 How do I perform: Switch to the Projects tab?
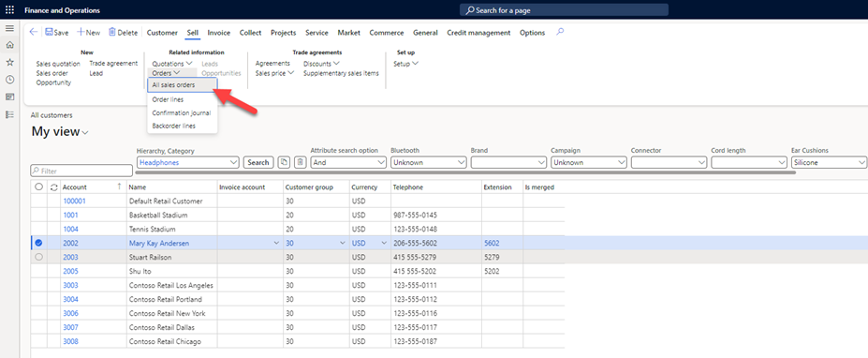click(x=284, y=33)
